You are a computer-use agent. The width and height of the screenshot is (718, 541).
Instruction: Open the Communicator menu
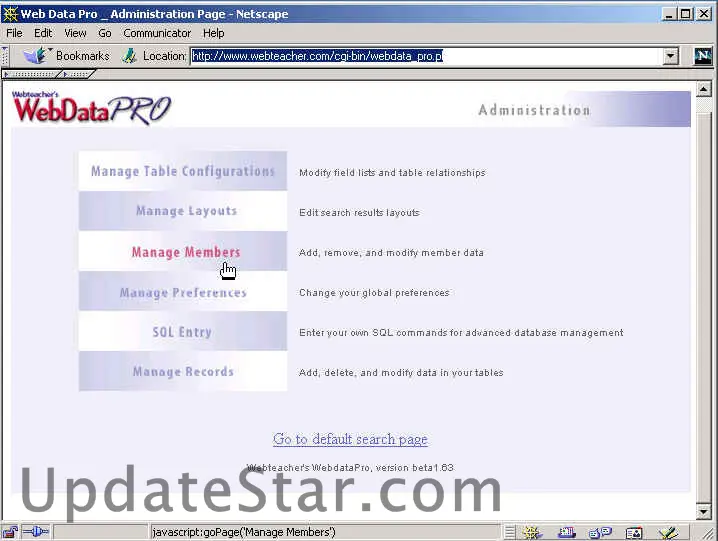click(157, 33)
